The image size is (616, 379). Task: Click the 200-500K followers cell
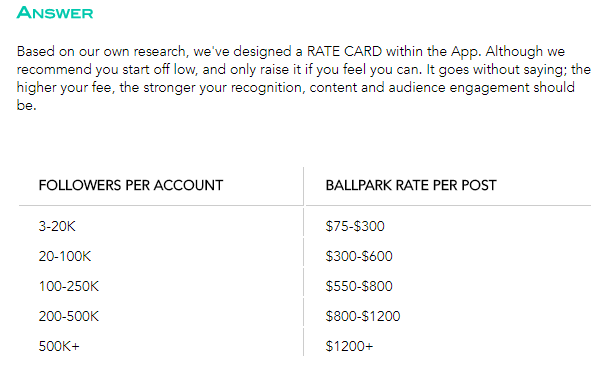tap(69, 316)
